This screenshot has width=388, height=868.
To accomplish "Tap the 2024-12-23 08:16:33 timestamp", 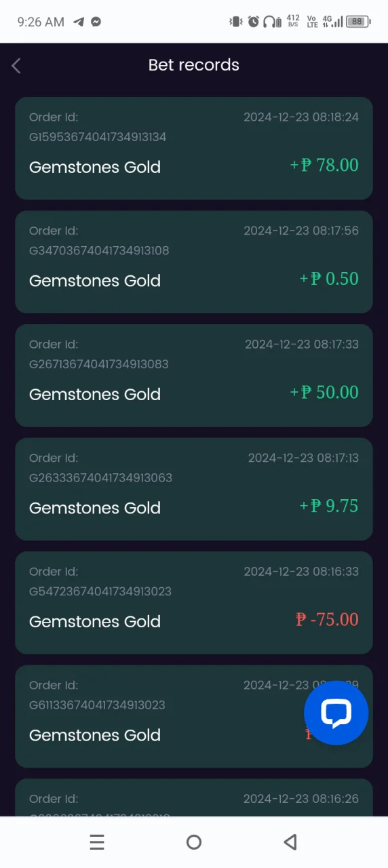I will tap(301, 572).
